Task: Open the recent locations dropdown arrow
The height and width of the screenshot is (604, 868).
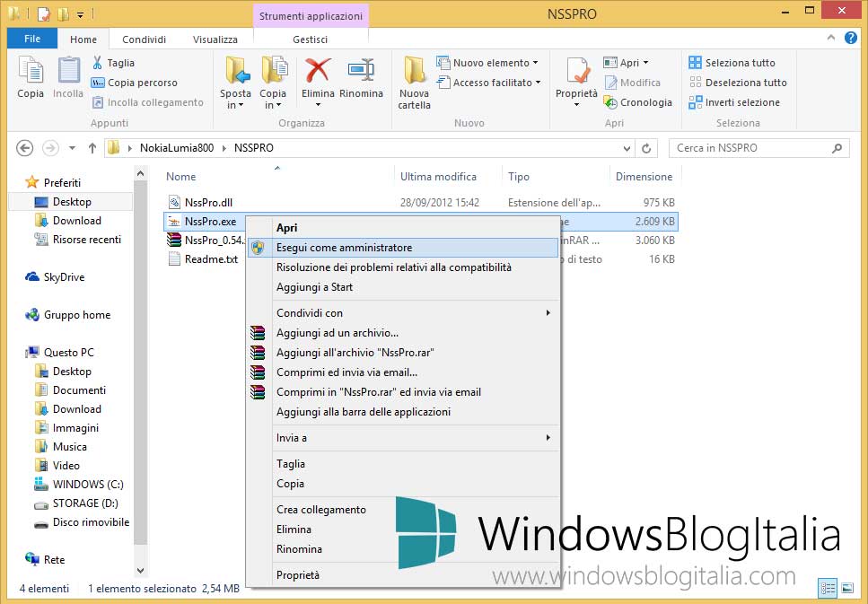Action: [x=72, y=148]
